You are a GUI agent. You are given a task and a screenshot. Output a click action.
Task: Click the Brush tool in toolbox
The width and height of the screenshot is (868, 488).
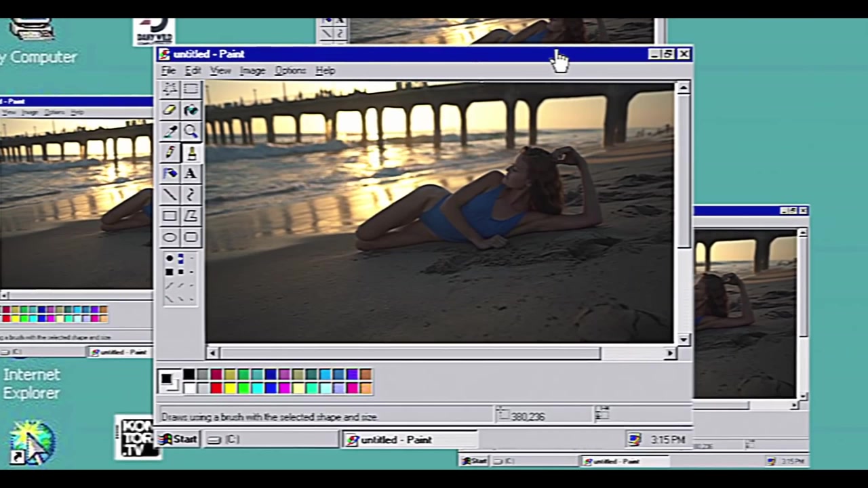click(x=191, y=152)
